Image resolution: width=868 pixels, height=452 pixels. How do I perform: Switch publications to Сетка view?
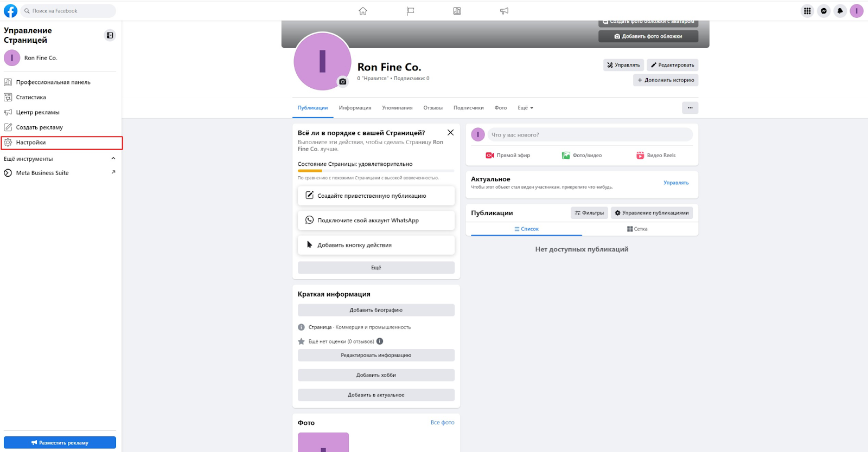click(637, 229)
